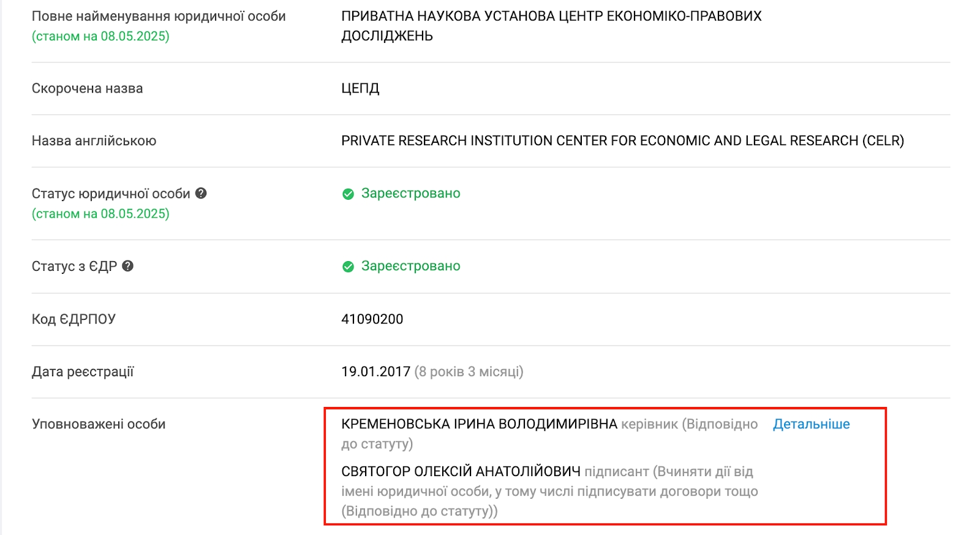This screenshot has width=980, height=535.
Task: Click green checkmark beside legal entity status Зареєстровано
Action: (348, 194)
